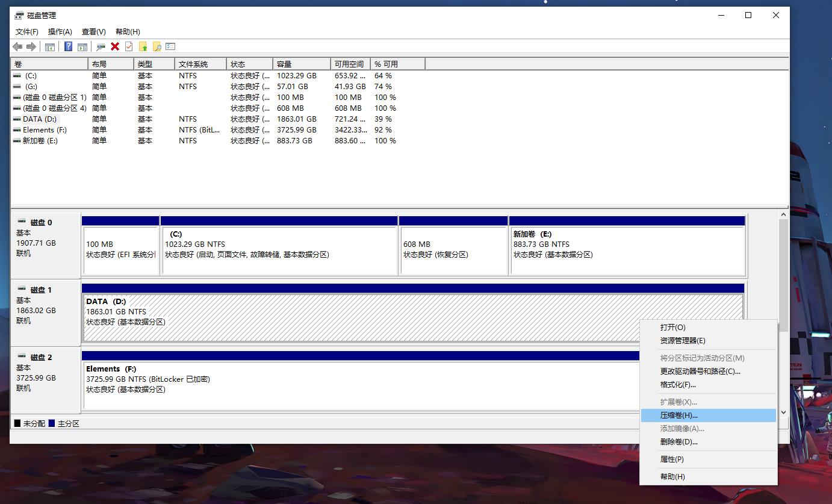Toggle the show/hide action pane icon
Viewport: 832px width, 504px height.
[x=82, y=46]
